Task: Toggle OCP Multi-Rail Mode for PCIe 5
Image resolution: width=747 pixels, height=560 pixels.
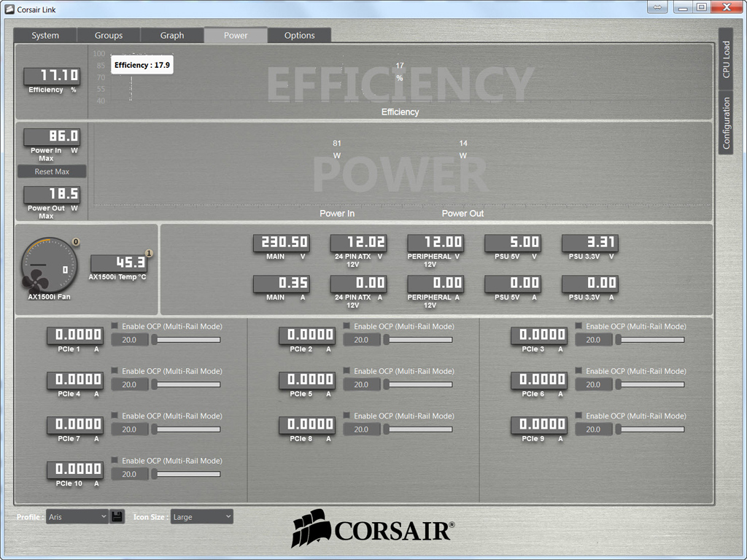Action: pyautogui.click(x=347, y=370)
